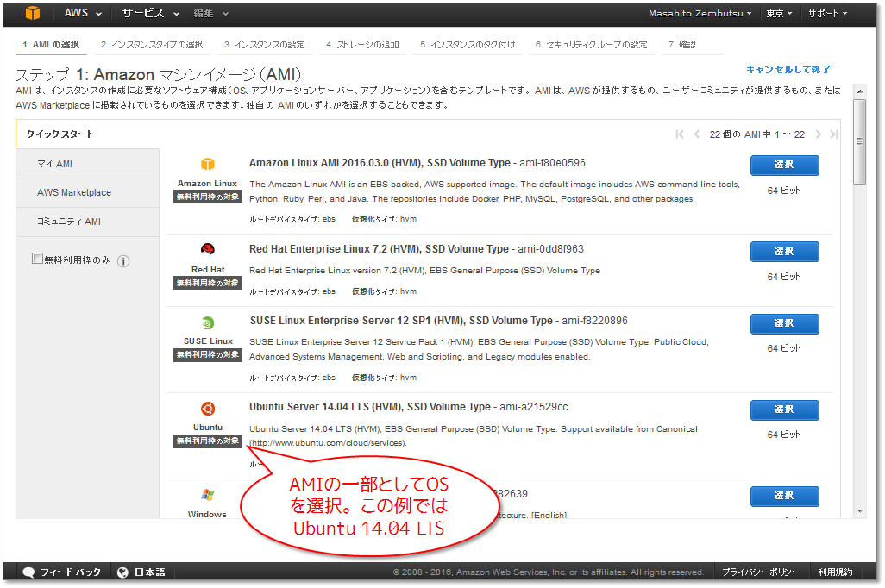The height and width of the screenshot is (588, 885).
Task: Select the Windows AMI button
Action: [x=784, y=496]
